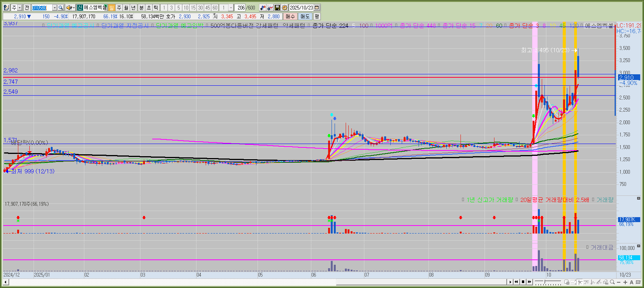Expand the 주 market type dropdown
Viewport: 644px width, 288px height.
[x=19, y=8]
